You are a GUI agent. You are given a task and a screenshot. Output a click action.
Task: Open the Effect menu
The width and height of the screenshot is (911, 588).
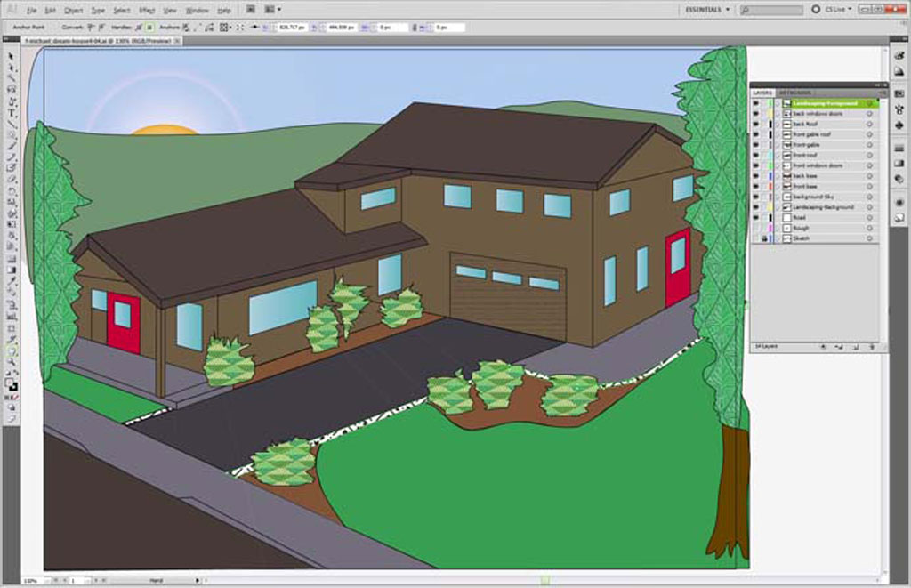146,10
